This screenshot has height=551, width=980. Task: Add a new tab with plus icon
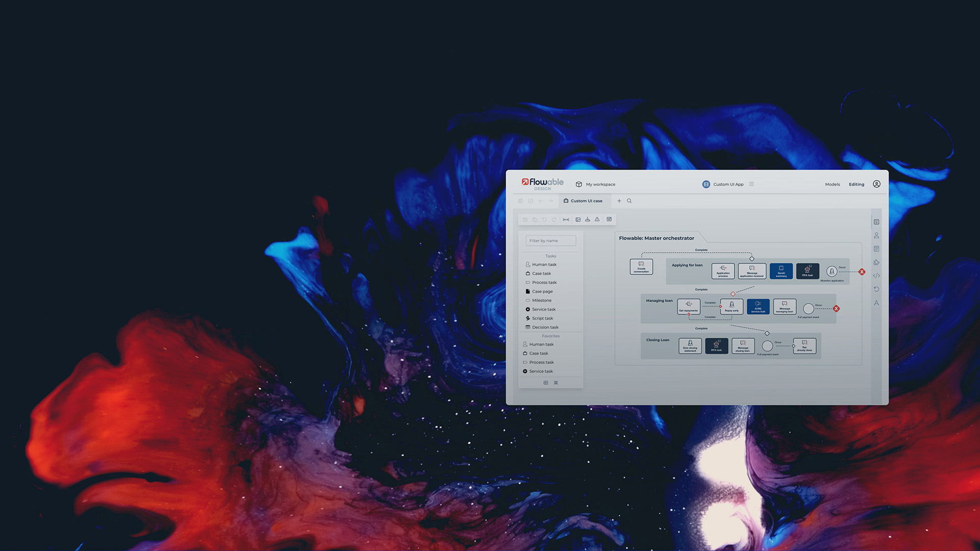tap(619, 201)
